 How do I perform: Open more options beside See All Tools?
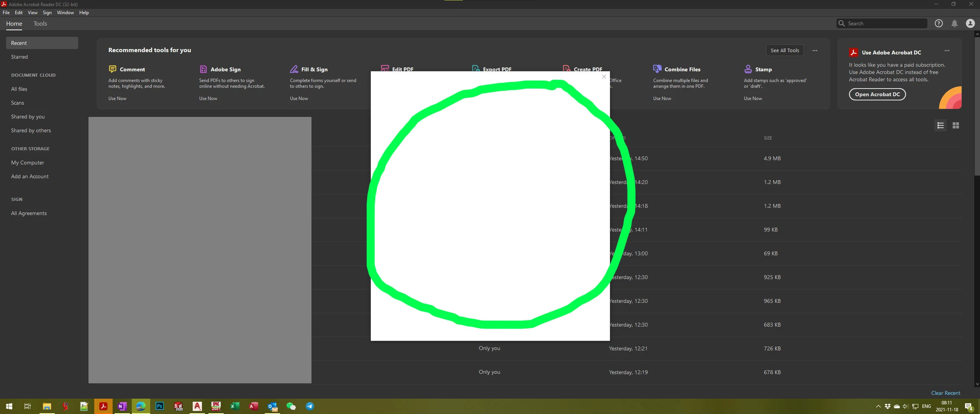pyautogui.click(x=815, y=51)
